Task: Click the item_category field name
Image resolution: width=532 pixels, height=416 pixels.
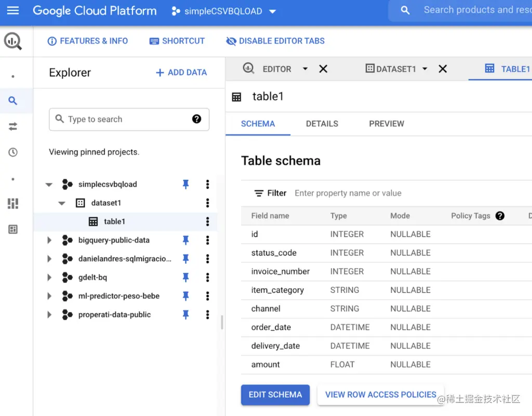Action: click(277, 290)
